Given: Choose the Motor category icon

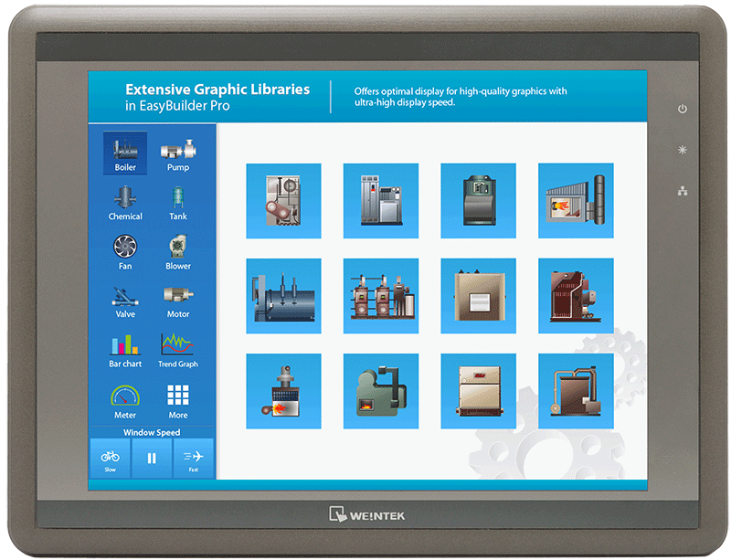Looking at the screenshot, I should tap(178, 300).
